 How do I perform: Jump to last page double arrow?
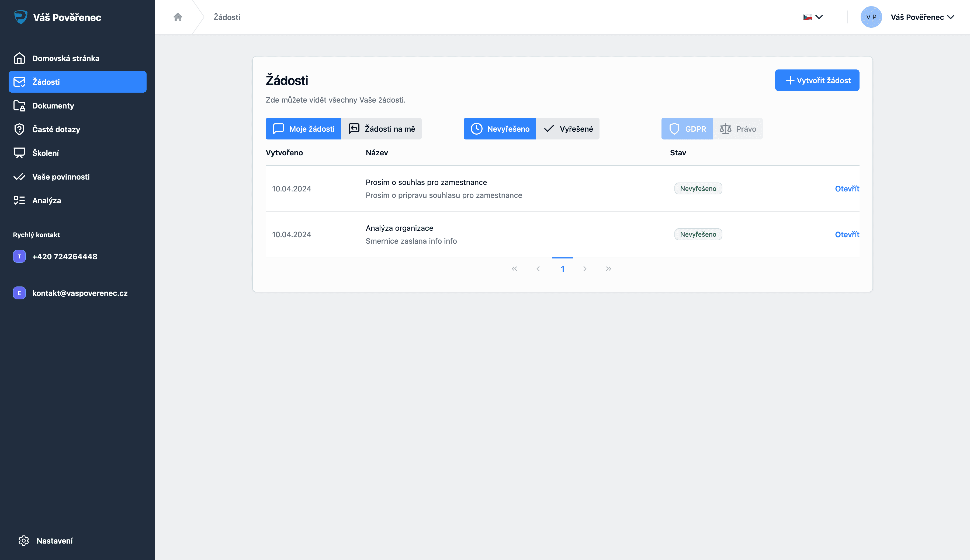click(x=608, y=269)
